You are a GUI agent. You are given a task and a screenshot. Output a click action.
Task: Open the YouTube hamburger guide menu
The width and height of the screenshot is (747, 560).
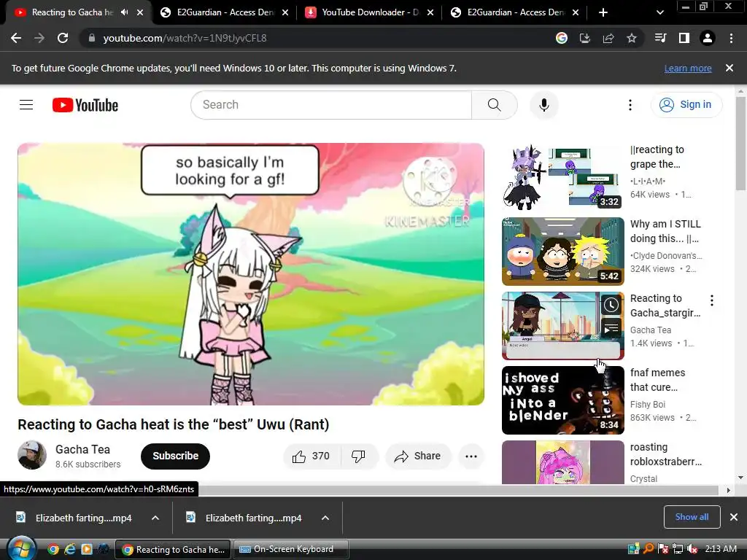point(26,105)
